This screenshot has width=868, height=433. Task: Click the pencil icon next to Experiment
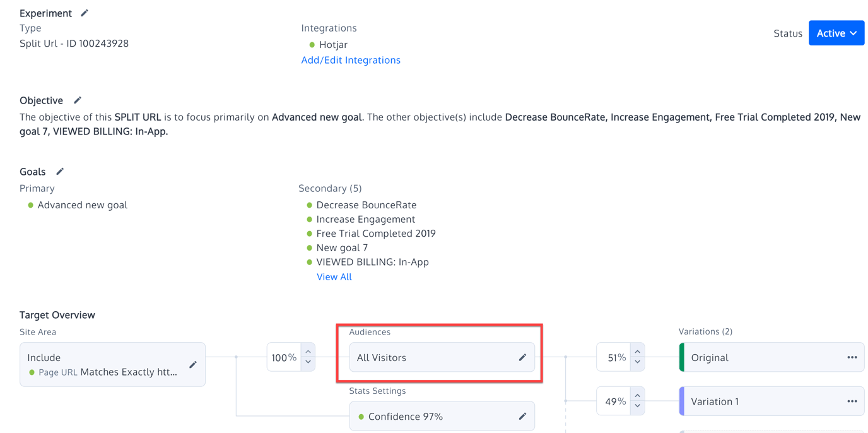85,13
